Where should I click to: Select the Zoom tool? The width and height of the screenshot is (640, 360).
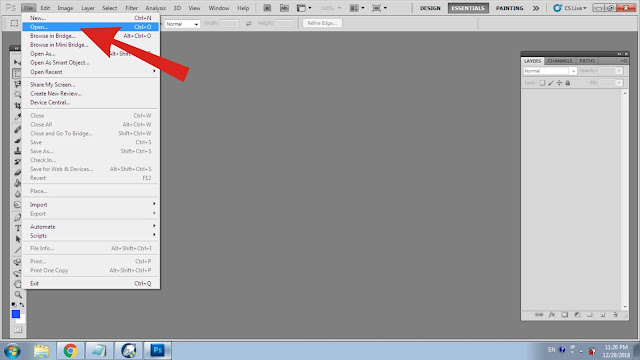click(x=17, y=294)
